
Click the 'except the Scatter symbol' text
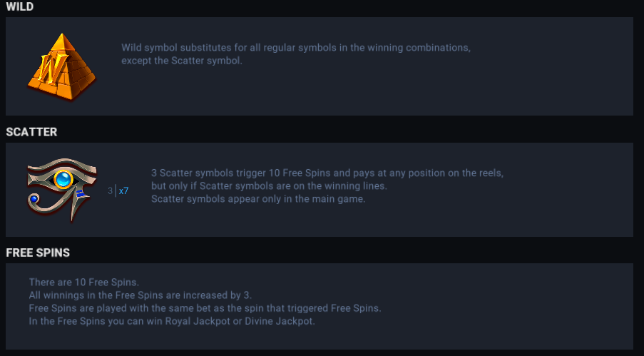coord(182,61)
